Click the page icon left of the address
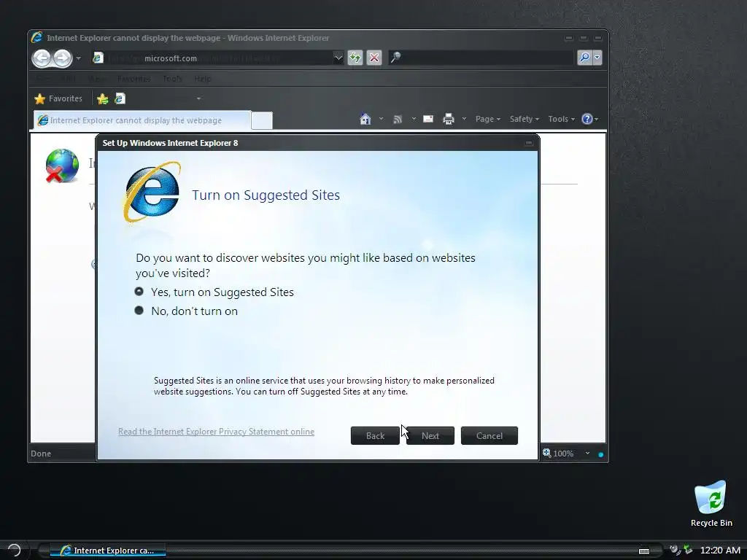 [x=98, y=58]
